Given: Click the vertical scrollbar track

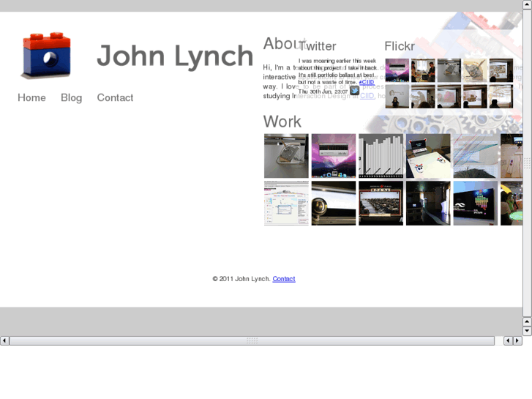Looking at the screenshot, I should click(527, 163).
